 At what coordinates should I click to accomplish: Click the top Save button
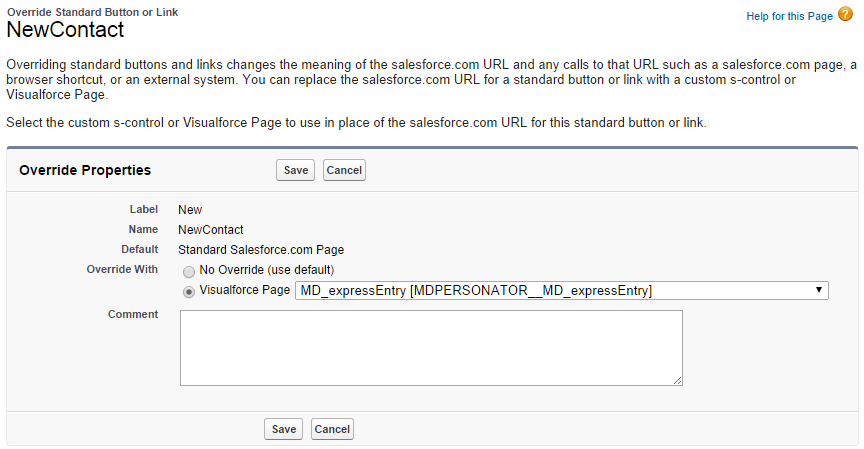(x=295, y=170)
